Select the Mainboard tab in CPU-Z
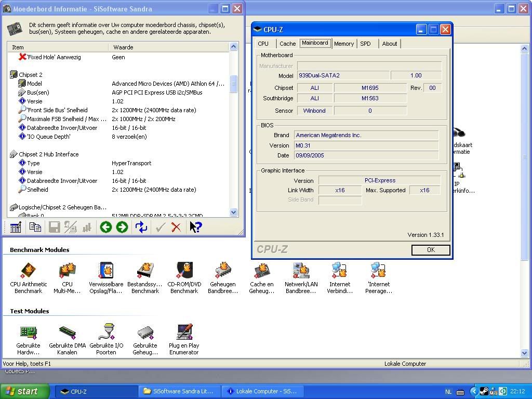The width and height of the screenshot is (532, 399). tap(315, 43)
